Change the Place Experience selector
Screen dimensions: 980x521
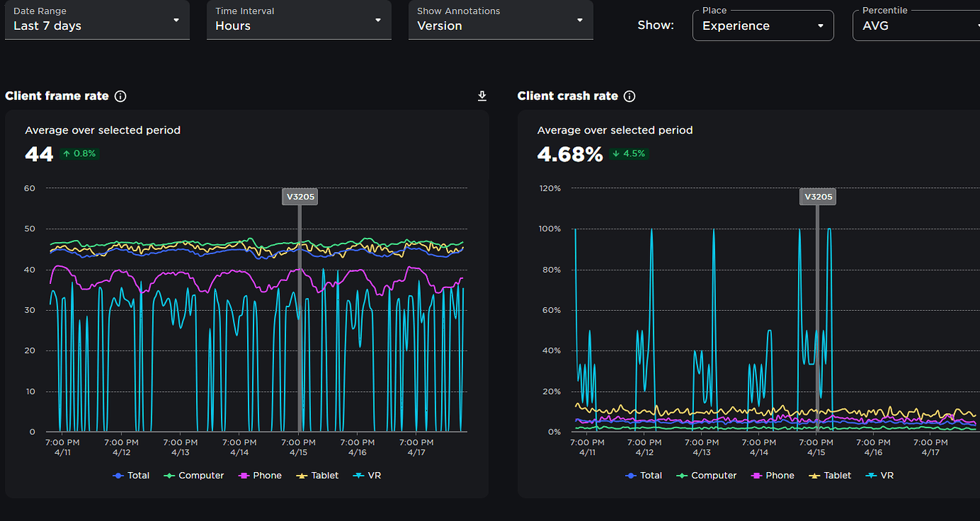click(763, 26)
